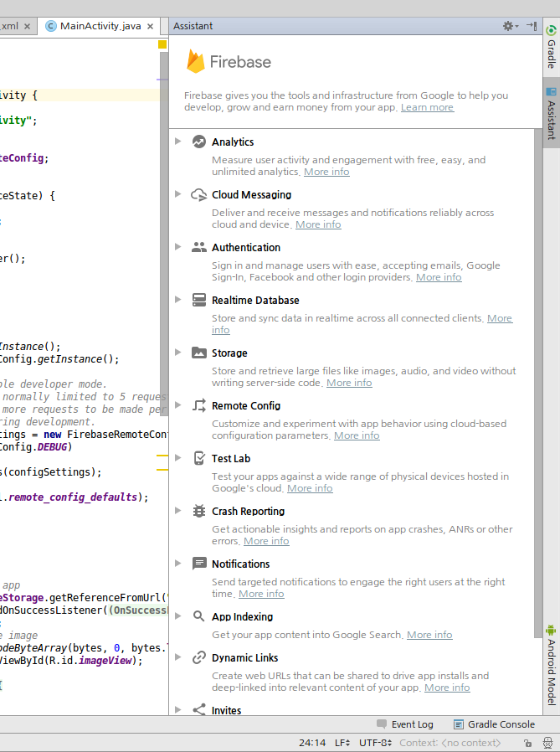
Task: Open Cloud Messaging More info link
Action: 318,224
